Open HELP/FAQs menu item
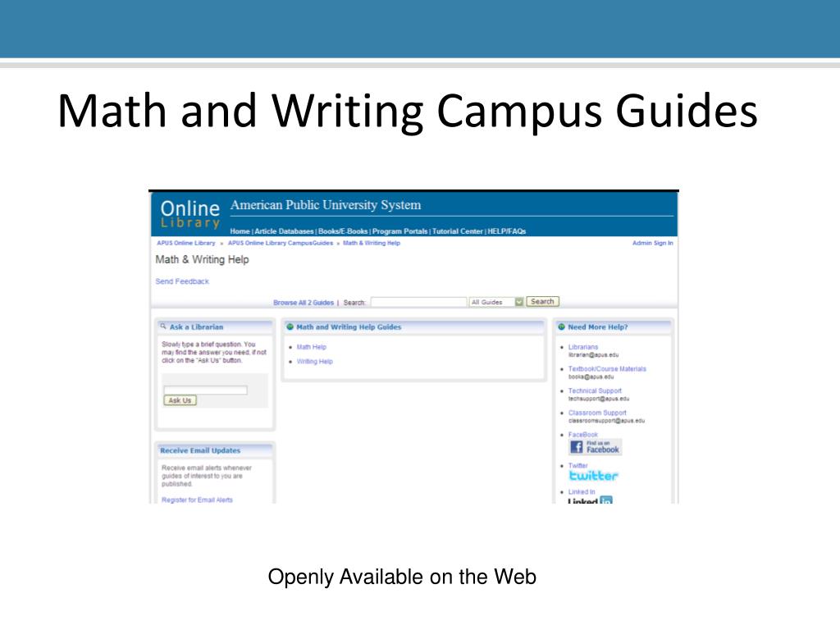This screenshot has height=630, width=840. [x=507, y=231]
